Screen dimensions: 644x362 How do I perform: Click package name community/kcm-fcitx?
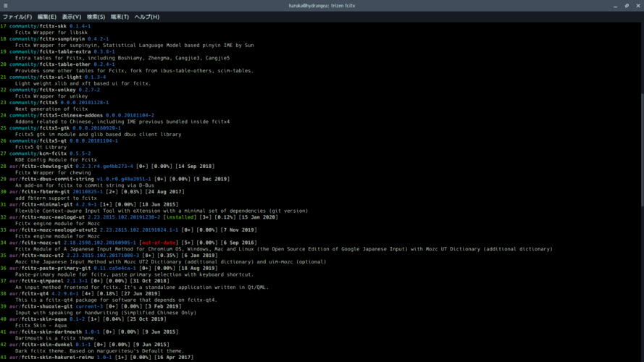click(38, 153)
